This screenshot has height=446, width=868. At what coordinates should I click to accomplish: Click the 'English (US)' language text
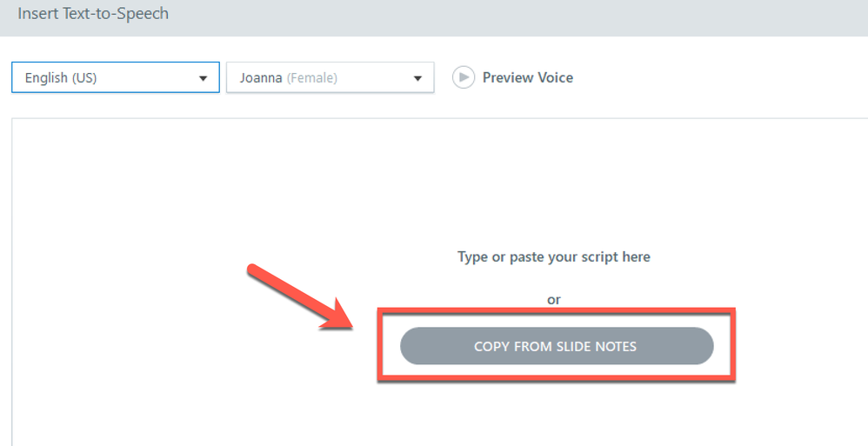[61, 77]
